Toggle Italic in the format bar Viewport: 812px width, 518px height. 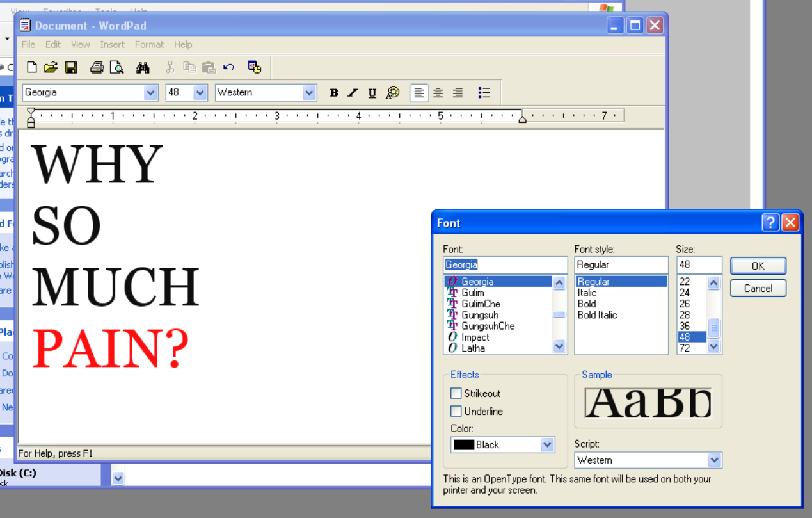(353, 93)
